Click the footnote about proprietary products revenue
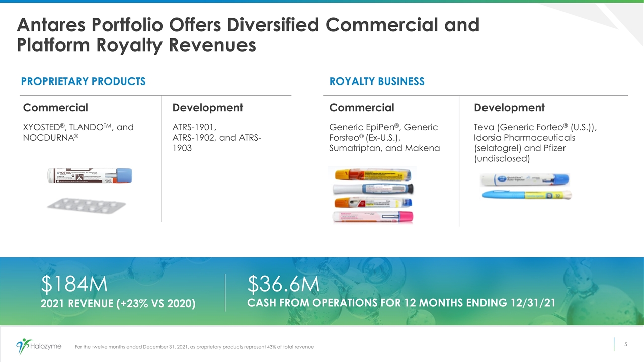Screen dimensions: 644x362 194,347
